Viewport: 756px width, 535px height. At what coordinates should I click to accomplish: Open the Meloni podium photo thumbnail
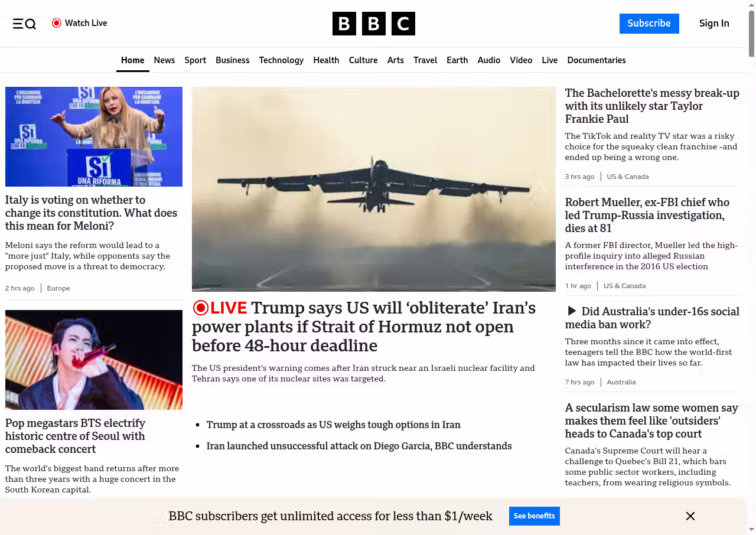(94, 136)
